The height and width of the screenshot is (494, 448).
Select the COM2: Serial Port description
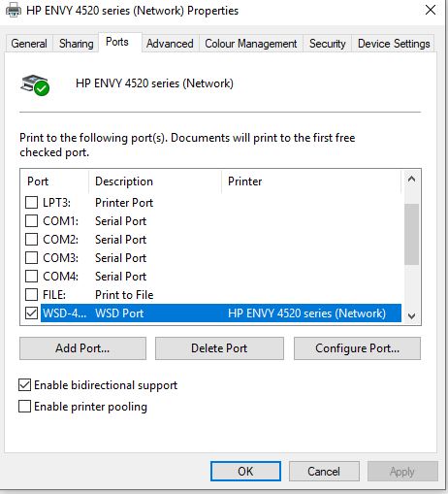pyautogui.click(x=120, y=240)
